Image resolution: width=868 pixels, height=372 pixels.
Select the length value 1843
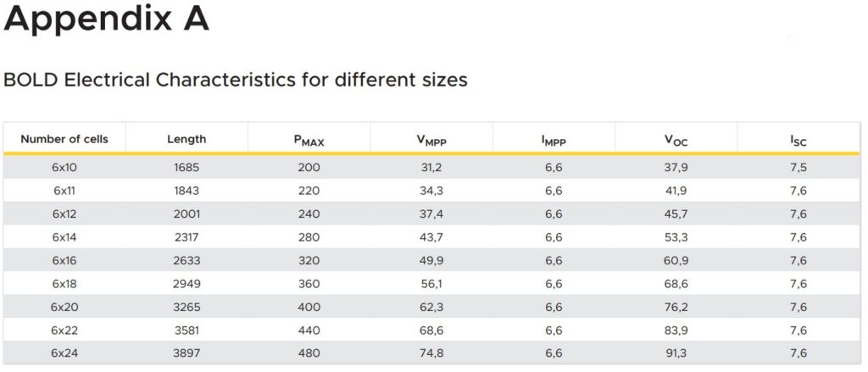point(186,191)
